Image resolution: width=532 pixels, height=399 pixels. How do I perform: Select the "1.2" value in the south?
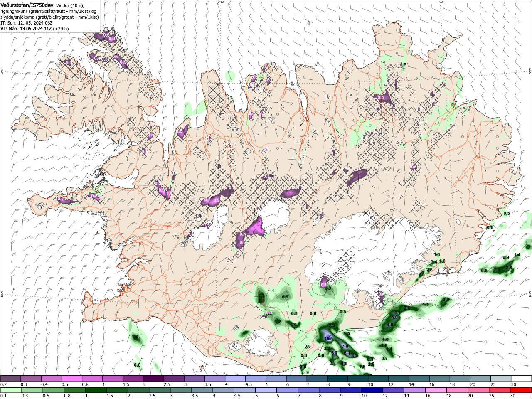click(x=278, y=322)
